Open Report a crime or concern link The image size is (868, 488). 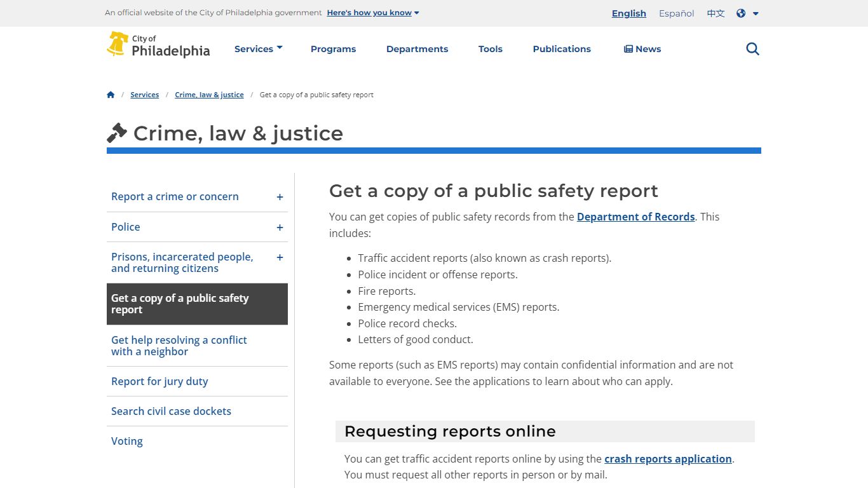pos(175,196)
